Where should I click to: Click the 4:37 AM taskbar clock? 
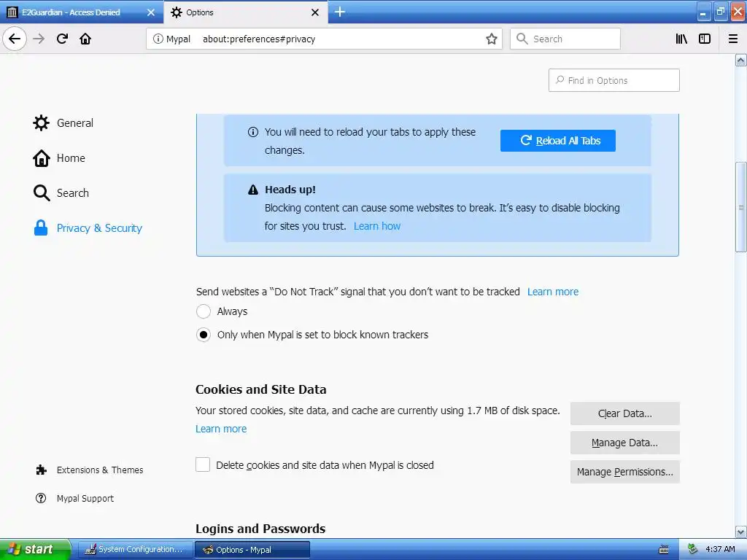click(720, 549)
